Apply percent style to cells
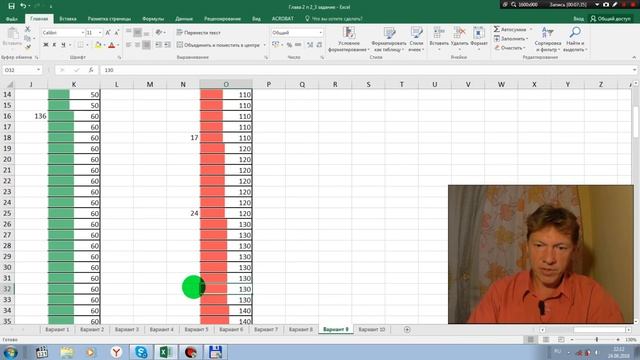Viewport: 640px width, 360px height. coord(289,45)
